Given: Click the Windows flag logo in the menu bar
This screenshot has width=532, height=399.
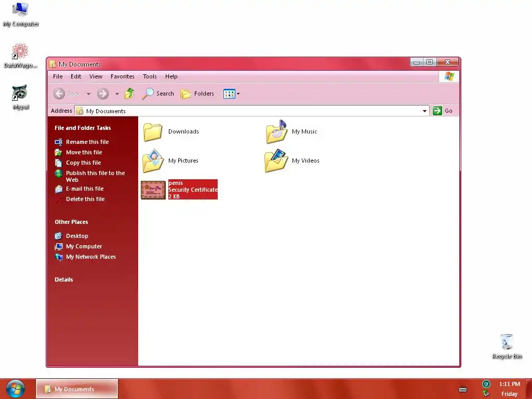Looking at the screenshot, I should tap(449, 76).
